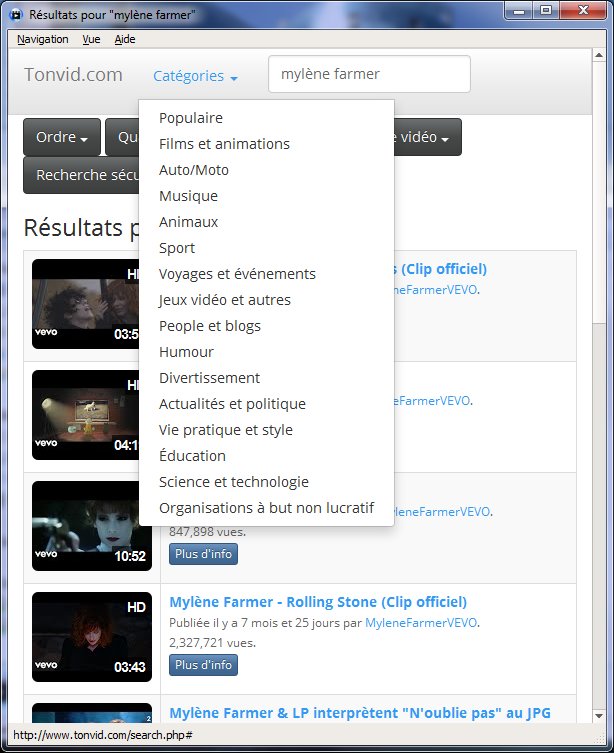This screenshot has width=614, height=753.
Task: Open the Vue menu
Action: click(x=91, y=39)
